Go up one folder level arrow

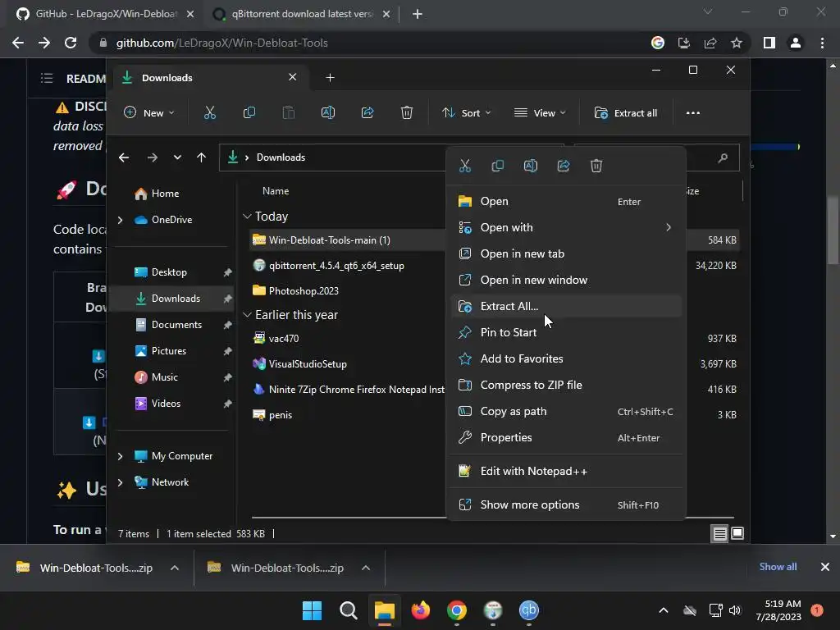click(x=202, y=157)
